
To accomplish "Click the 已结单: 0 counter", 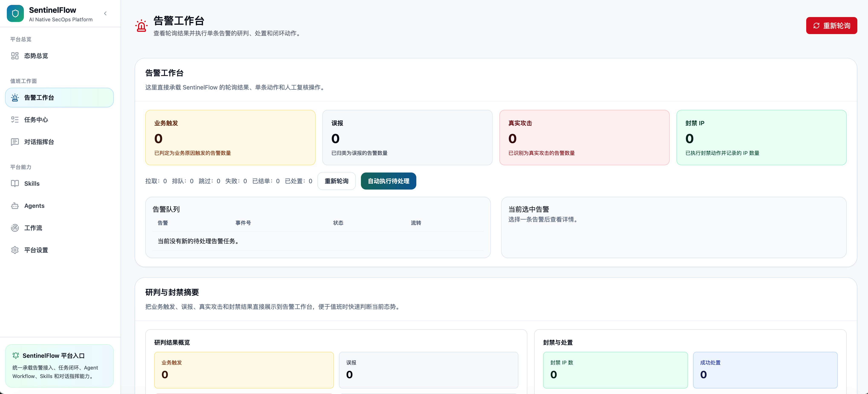I will click(x=266, y=181).
